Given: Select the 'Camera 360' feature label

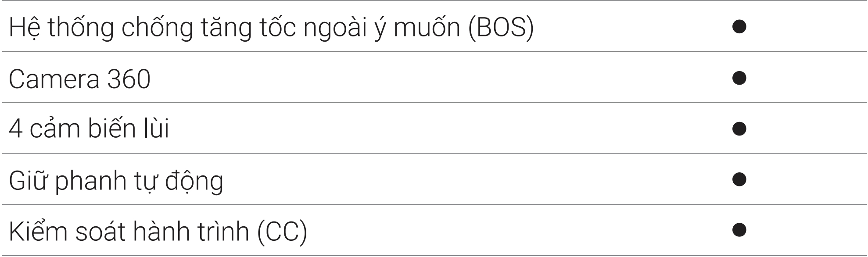Looking at the screenshot, I should point(79,79).
